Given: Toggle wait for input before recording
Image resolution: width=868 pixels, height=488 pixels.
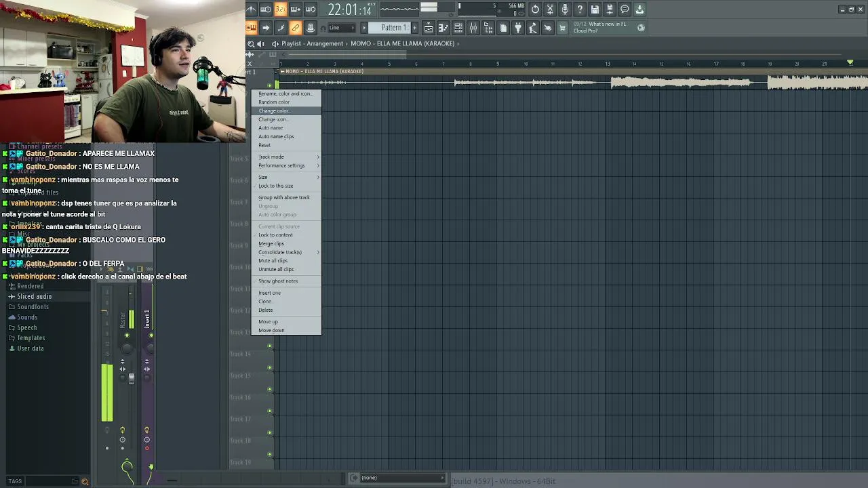Looking at the screenshot, I should pos(266,9).
